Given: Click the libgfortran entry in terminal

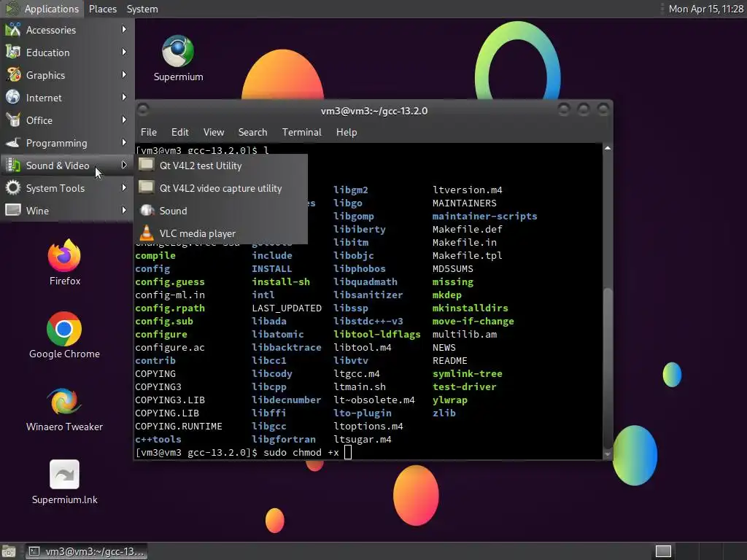Looking at the screenshot, I should tap(284, 439).
